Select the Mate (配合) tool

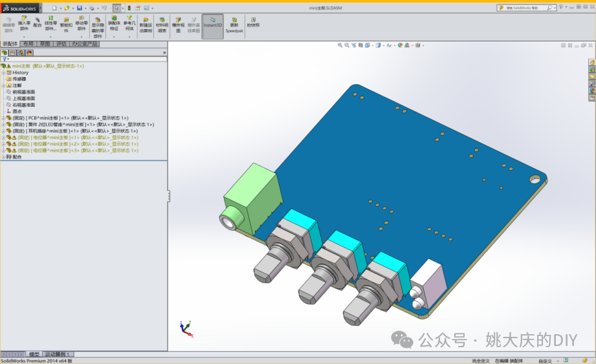point(38,23)
